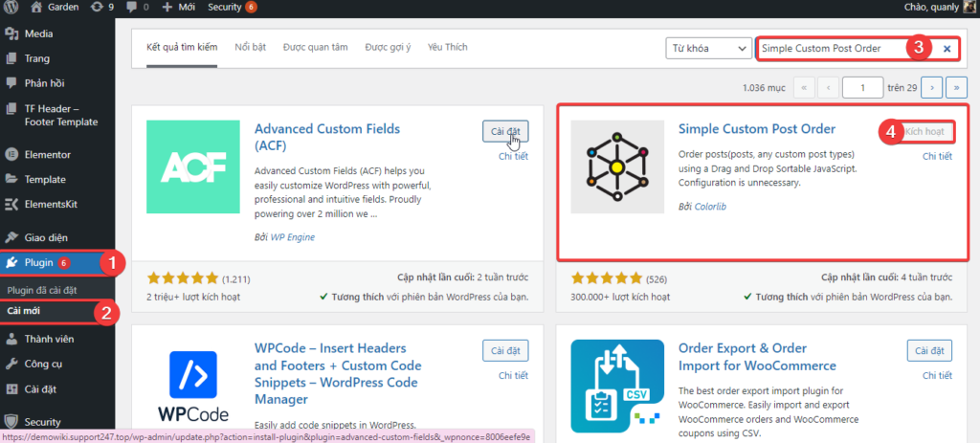This screenshot has width=980, height=443.
Task: Open Simple Custom Post Order title link
Action: point(757,129)
